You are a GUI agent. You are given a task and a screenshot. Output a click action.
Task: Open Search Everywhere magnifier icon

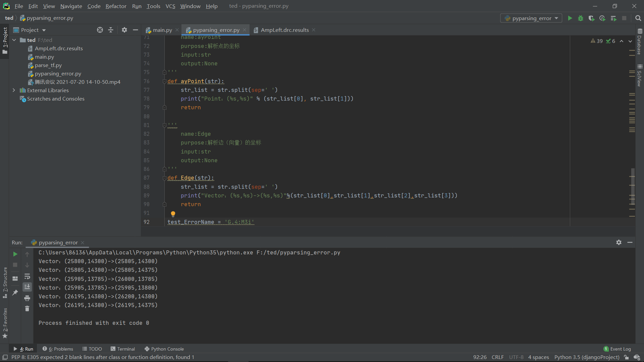tap(638, 18)
